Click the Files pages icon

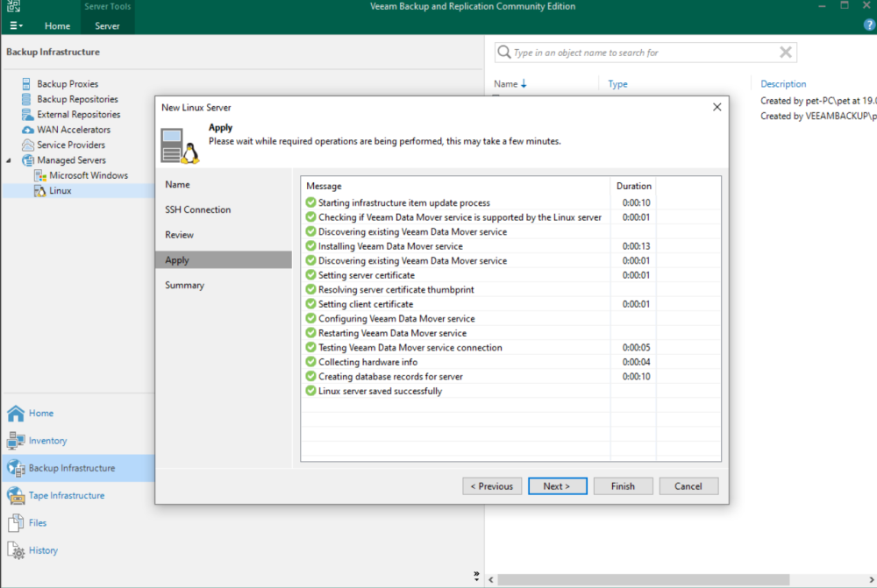point(16,522)
